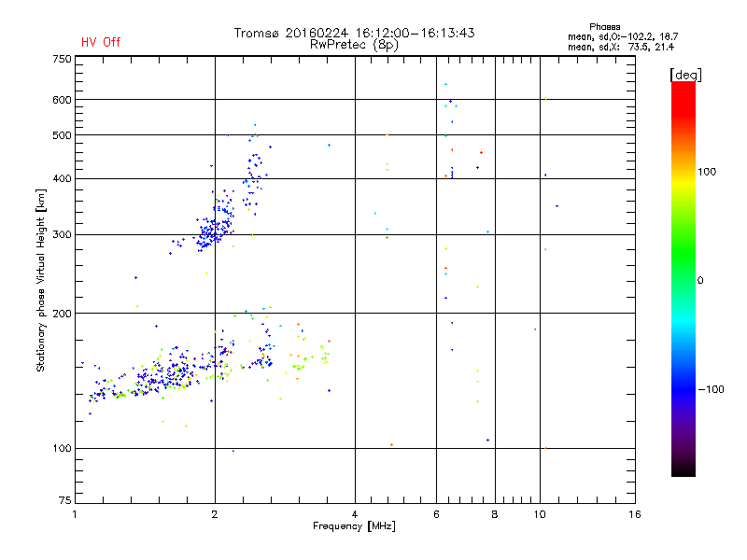Viewport: 747px width, 560px height.
Task: Click the x-axis tick label '2'
Action: click(215, 514)
